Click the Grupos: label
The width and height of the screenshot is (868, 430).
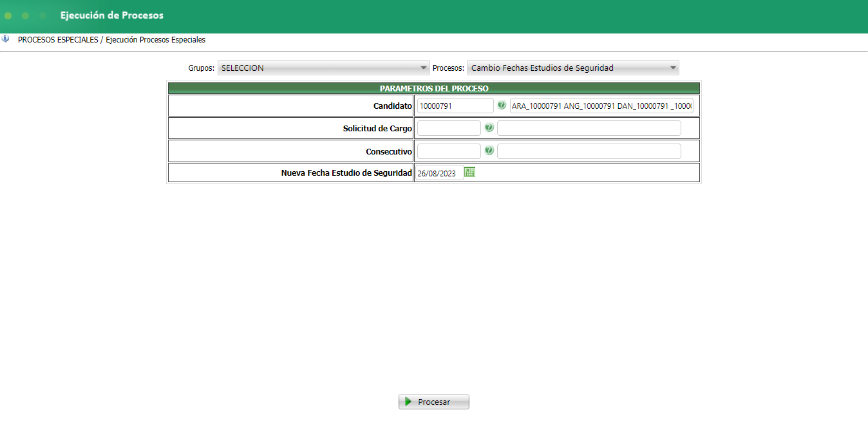[x=201, y=68]
